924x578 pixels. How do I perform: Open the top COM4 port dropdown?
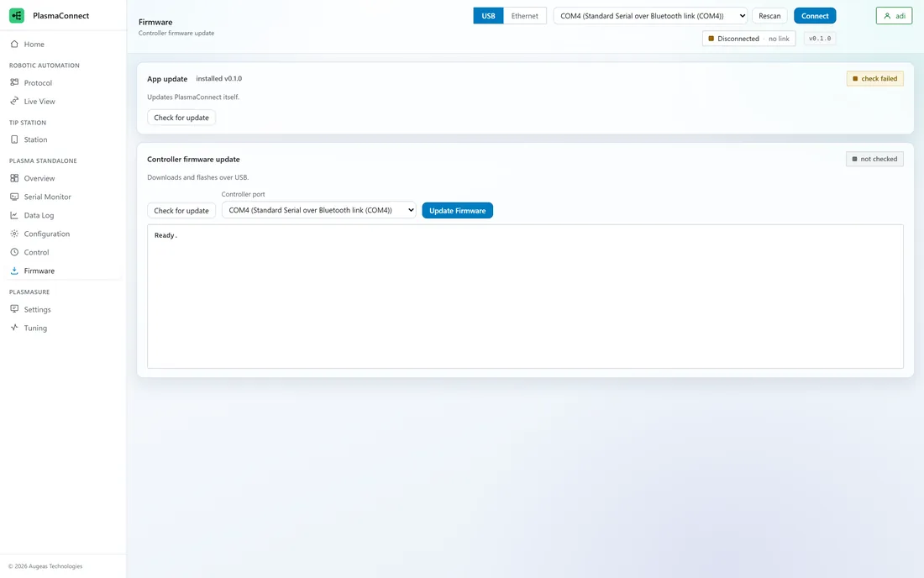tap(650, 16)
